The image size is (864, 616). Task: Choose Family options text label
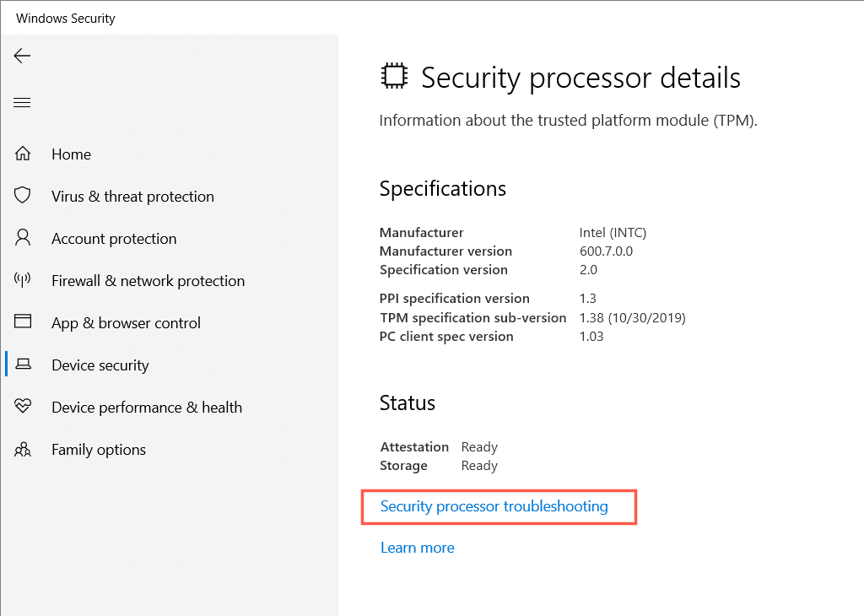[98, 450]
